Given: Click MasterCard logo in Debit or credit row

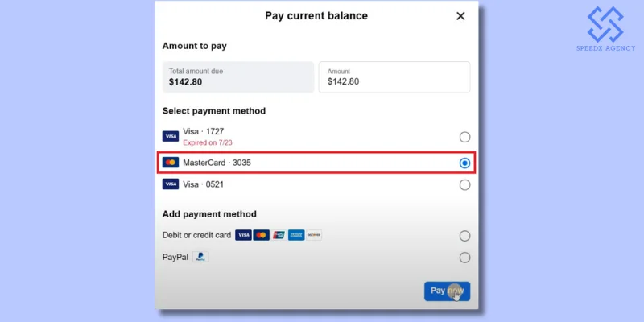Looking at the screenshot, I should (x=261, y=235).
